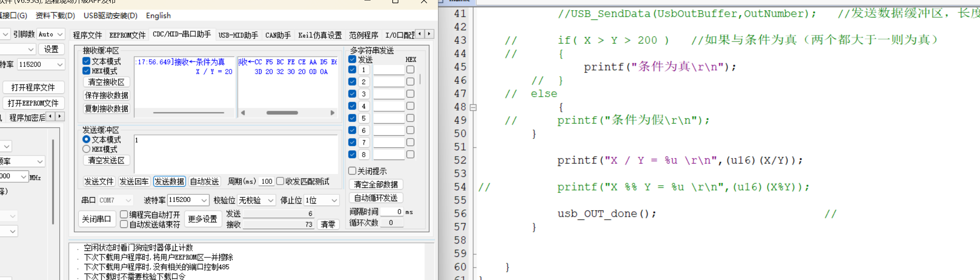Enable HEX checkbox for multi-string row 2
Viewport: 980px width, 280px height.
coord(410,82)
